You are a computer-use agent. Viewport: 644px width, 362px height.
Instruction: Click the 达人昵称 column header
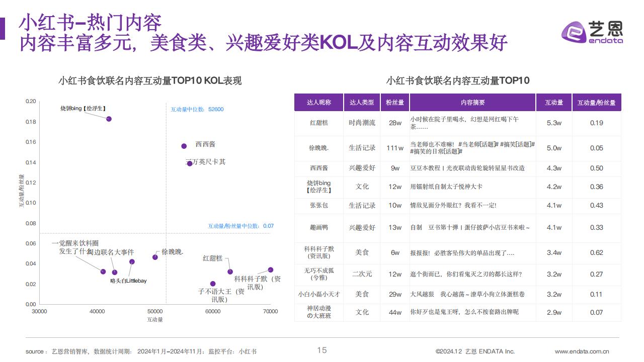(319, 102)
